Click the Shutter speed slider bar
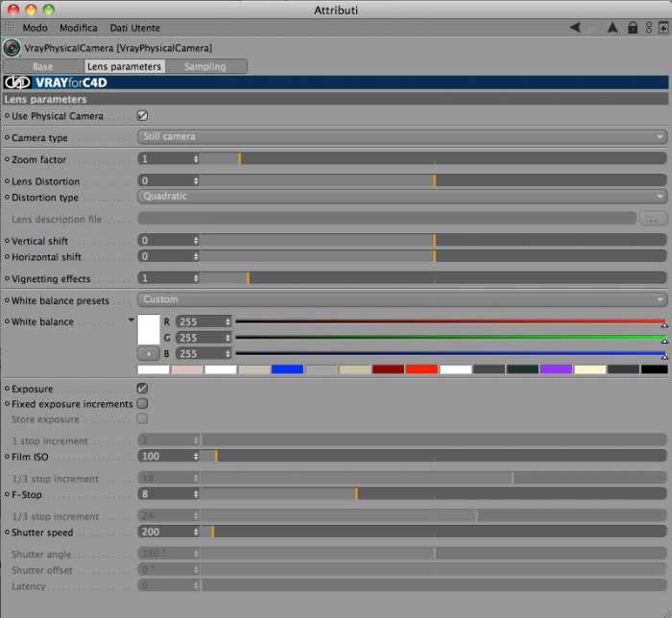This screenshot has height=618, width=672. [x=433, y=532]
